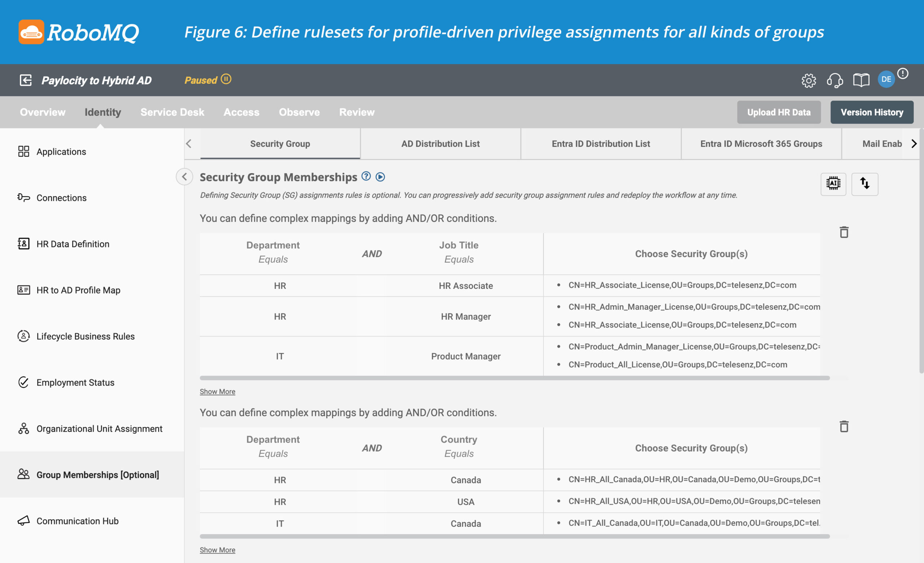Click Show More under country-based ruleset
The width and height of the screenshot is (924, 563).
217,549
